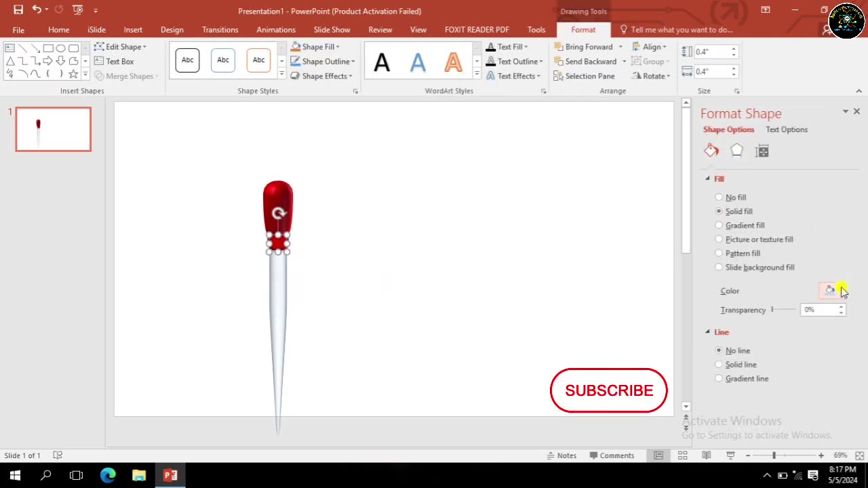The image size is (868, 488).
Task: Select the orange-outlined Abc shape style
Action: (258, 60)
